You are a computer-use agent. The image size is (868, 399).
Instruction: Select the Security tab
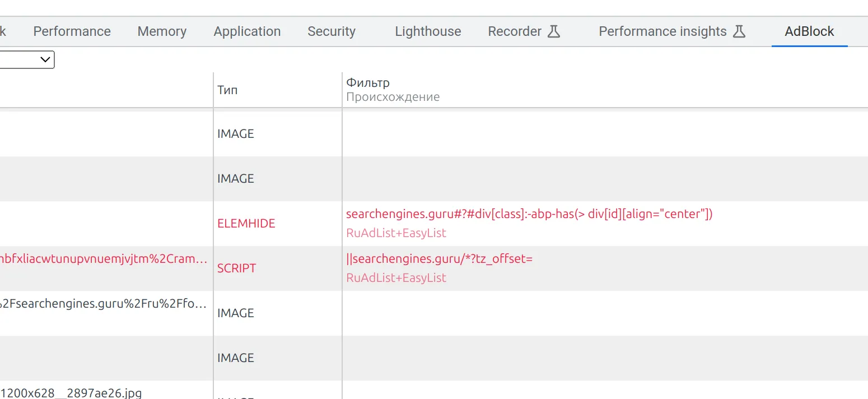tap(332, 31)
